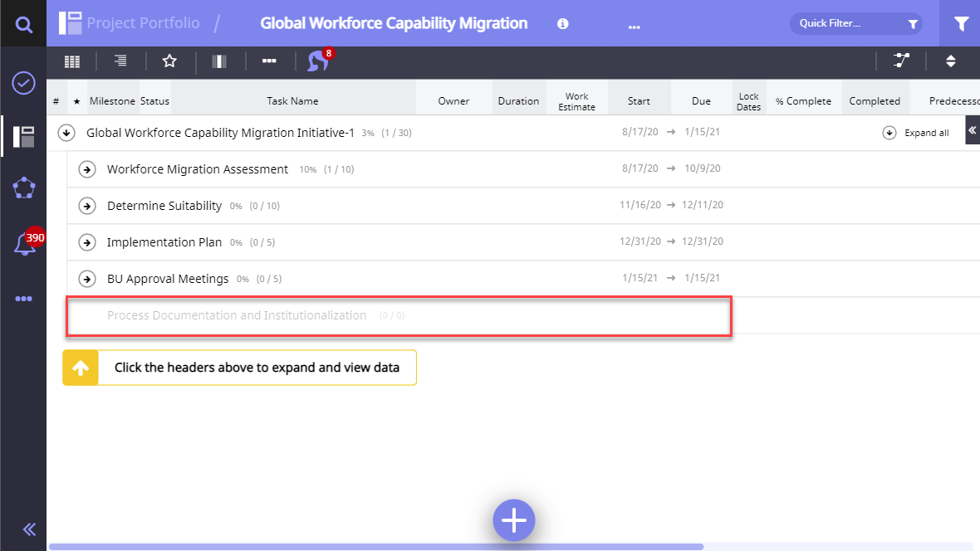Open search from the left sidebar
Screen dimensions: 980x551
pos(24,24)
